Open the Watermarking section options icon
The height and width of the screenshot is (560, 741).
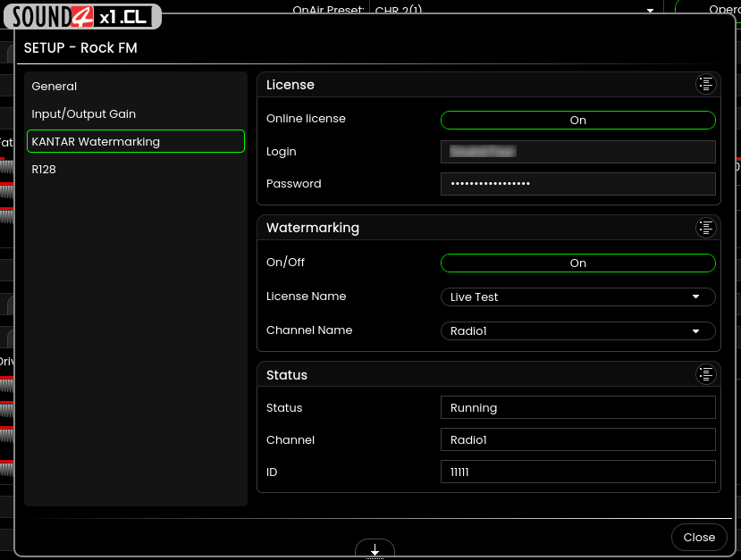click(x=706, y=228)
